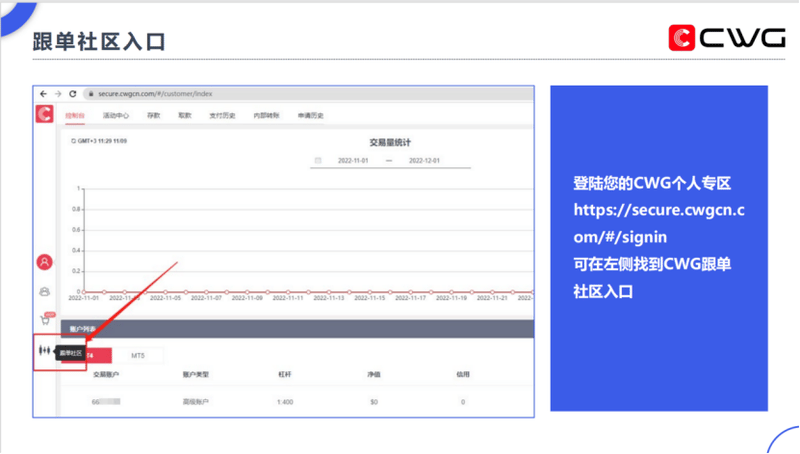This screenshot has height=454, width=800.
Task: Select the end date 2022-12-01 field
Action: [424, 161]
